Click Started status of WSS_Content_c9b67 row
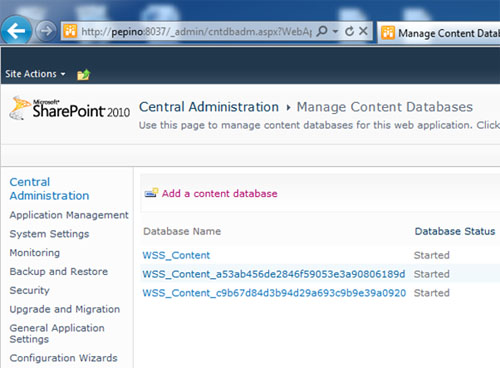Viewport: 500px width, 368px height. point(432,293)
